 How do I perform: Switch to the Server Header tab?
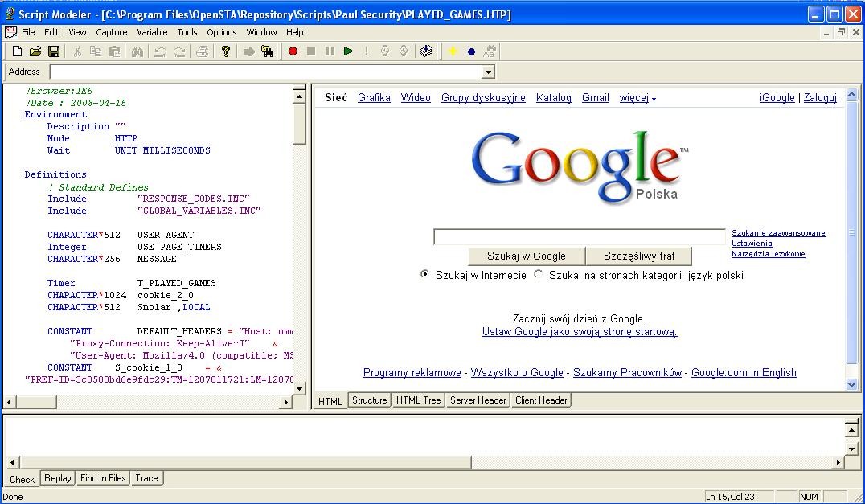click(x=478, y=400)
